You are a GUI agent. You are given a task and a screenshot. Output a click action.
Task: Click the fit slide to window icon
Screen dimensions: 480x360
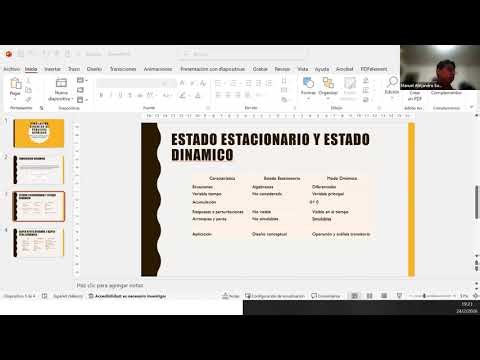[476, 296]
